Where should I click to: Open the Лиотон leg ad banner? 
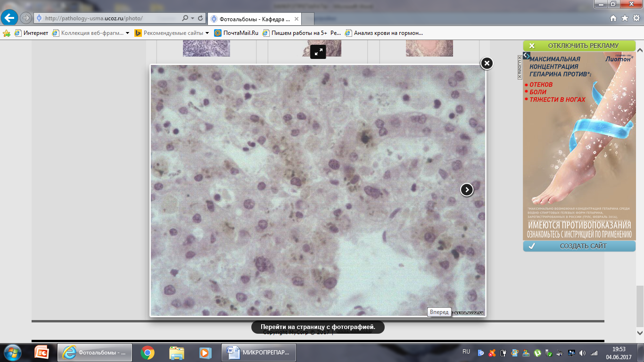coord(579,146)
